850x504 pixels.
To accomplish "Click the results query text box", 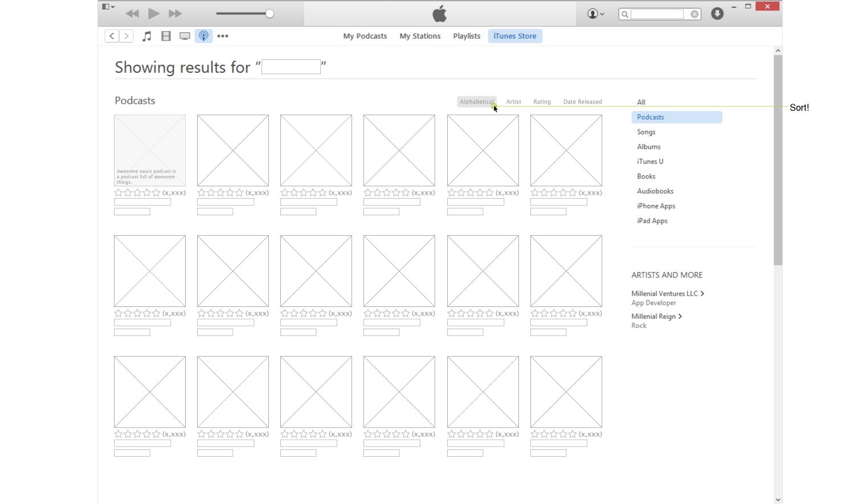I will 291,67.
